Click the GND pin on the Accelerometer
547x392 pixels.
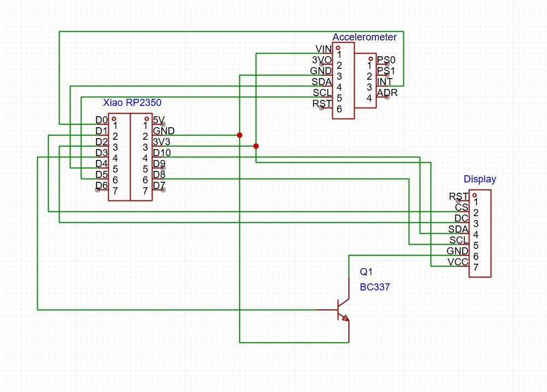pos(321,71)
